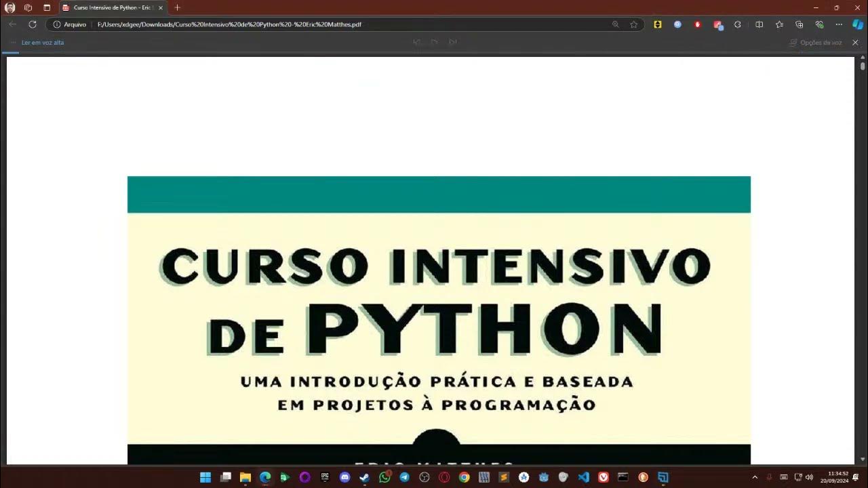
Task: Open the yellow extension icon
Action: point(658,24)
